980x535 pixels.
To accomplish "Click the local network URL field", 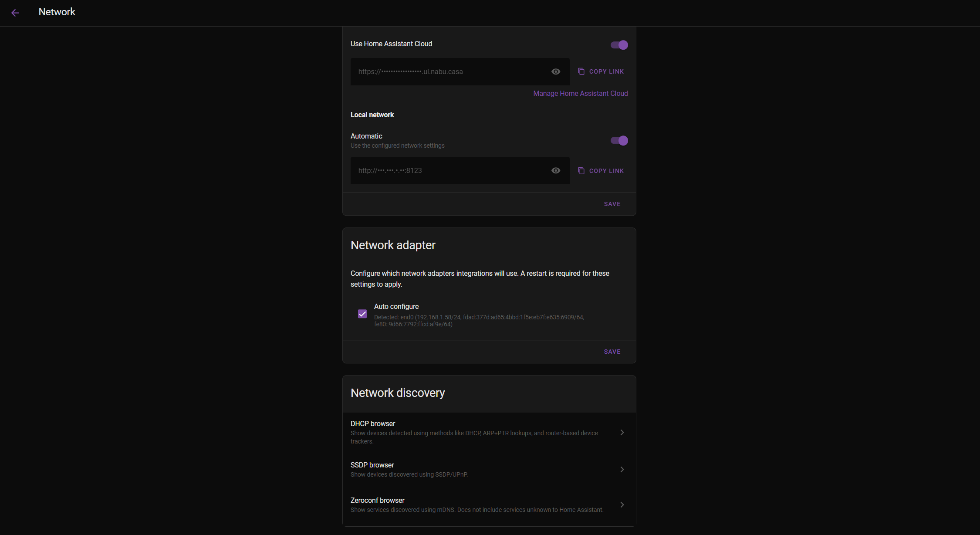I will pos(460,170).
